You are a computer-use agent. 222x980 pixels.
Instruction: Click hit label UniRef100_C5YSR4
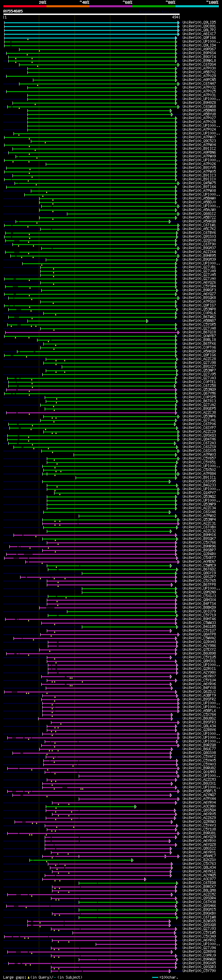pos(199,286)
